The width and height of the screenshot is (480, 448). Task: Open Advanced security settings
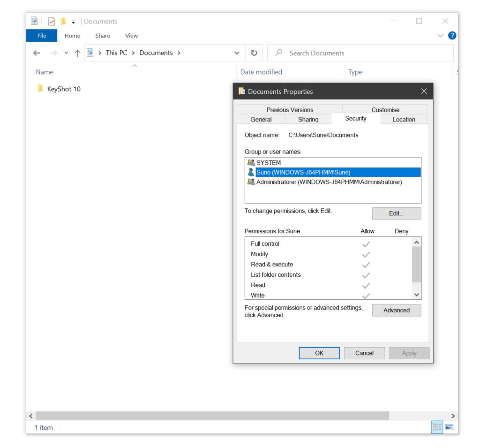pyautogui.click(x=396, y=310)
